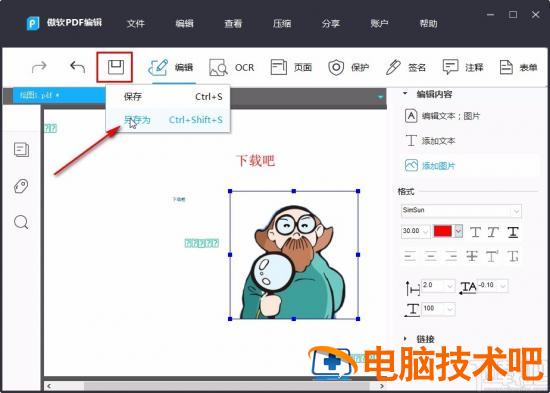Screen dimensions: 550x393
Task: Open the 编辑 toolbar tool
Action: pos(171,67)
